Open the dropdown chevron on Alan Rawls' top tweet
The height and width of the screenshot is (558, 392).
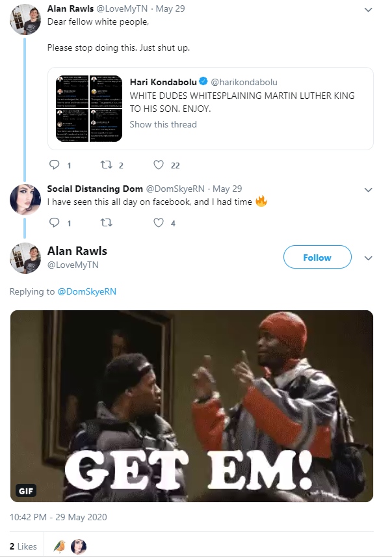pyautogui.click(x=369, y=10)
